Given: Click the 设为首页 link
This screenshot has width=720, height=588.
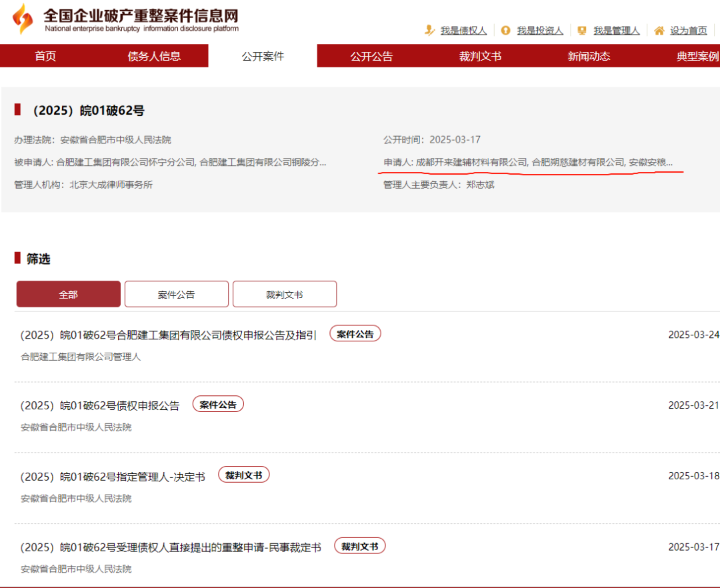Looking at the screenshot, I should 689,30.
